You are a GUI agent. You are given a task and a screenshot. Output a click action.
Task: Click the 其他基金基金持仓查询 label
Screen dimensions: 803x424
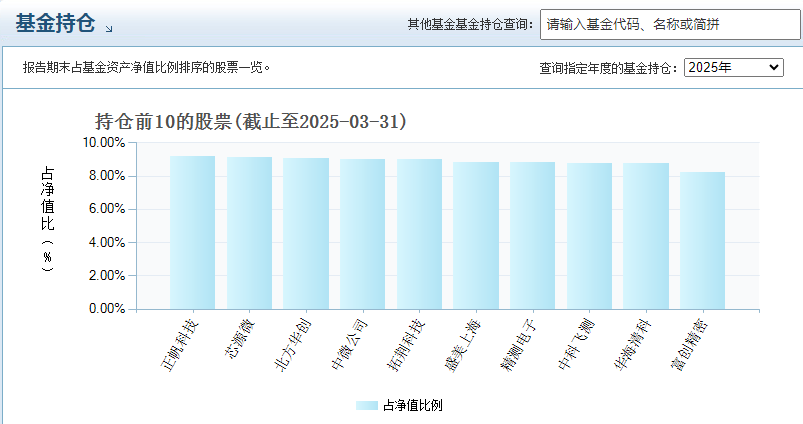pyautogui.click(x=470, y=24)
